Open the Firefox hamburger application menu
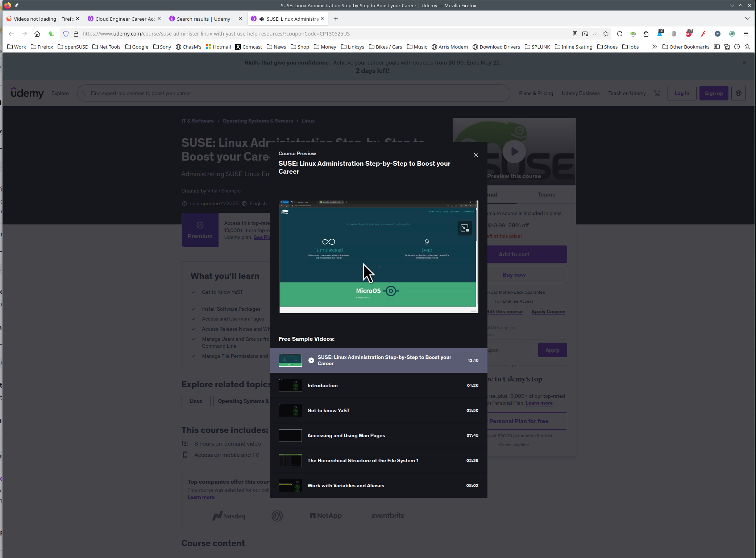This screenshot has width=756, height=558. tap(746, 34)
